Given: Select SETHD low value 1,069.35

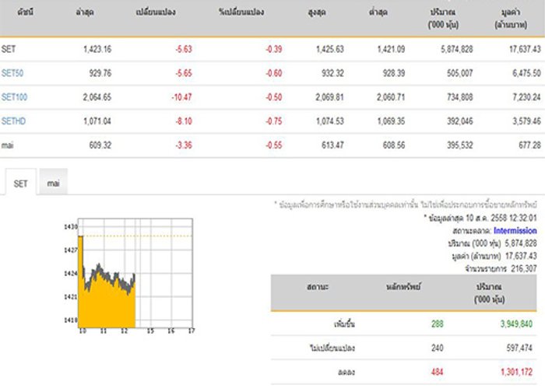Looking at the screenshot, I should (391, 121).
